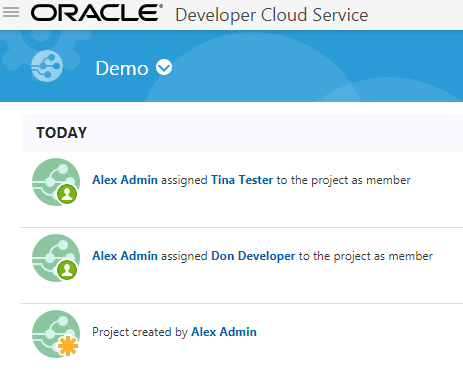Open the Don Developer profile link
463x373 pixels.
click(x=253, y=256)
